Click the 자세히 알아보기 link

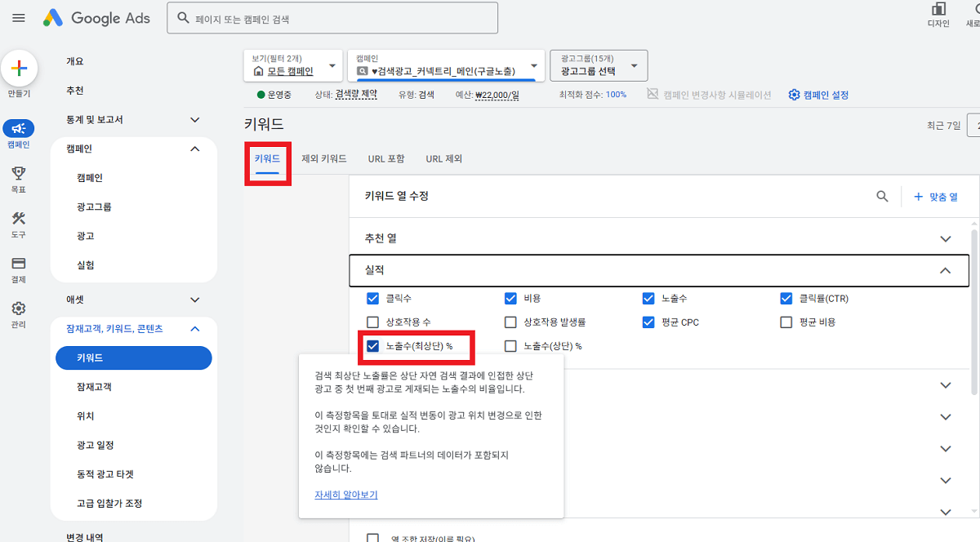346,495
